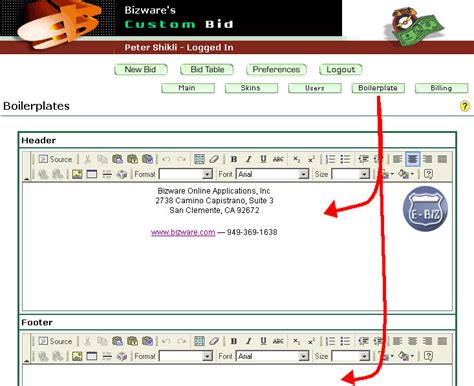Paste as plain text in Header editor
This screenshot has width=474, height=386.
pos(132,159)
